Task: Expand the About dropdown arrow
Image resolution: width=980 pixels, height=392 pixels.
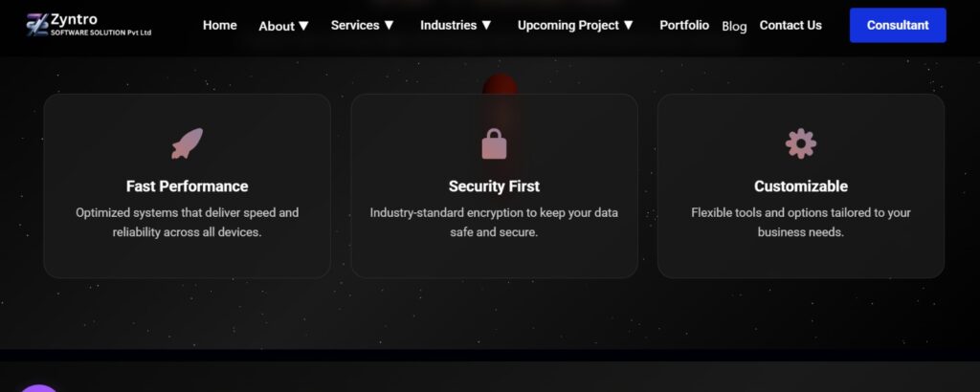Action: 303,26
